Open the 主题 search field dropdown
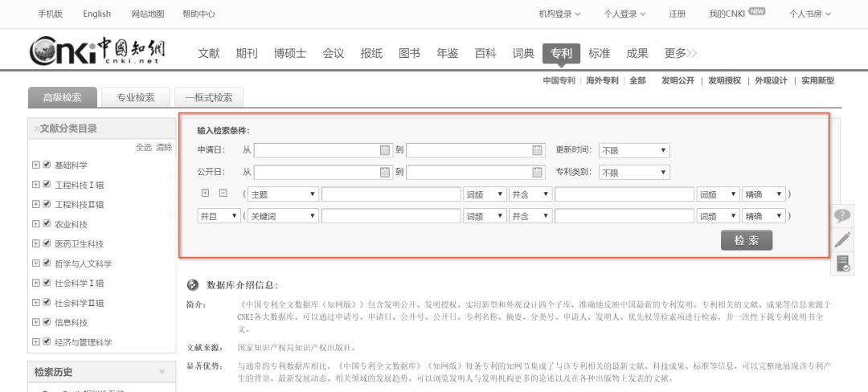 (x=283, y=194)
